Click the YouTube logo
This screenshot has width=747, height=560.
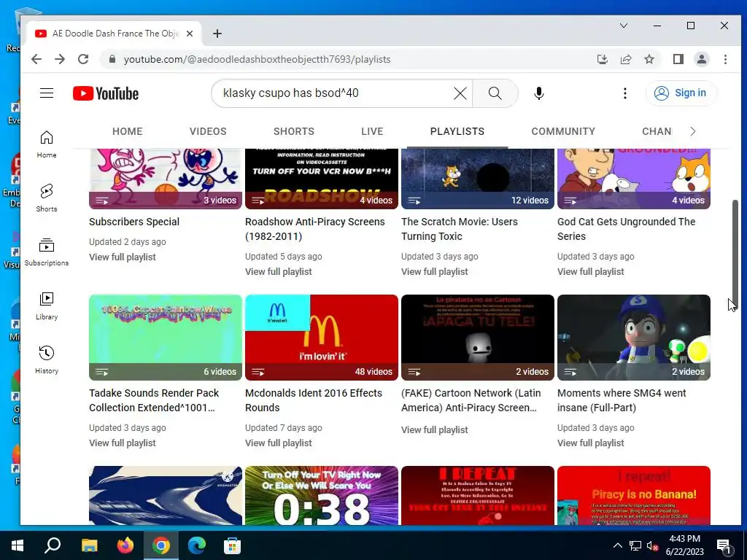[106, 93]
